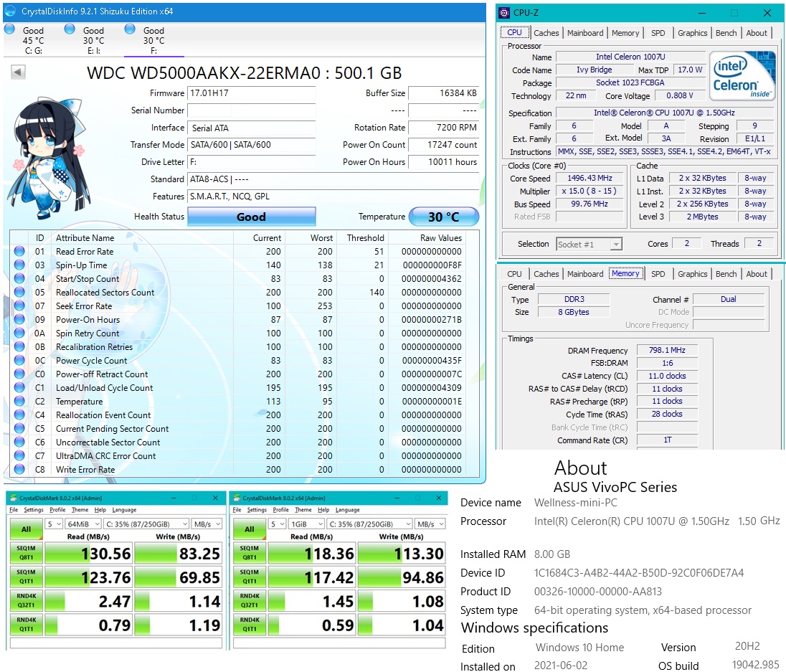Open Bench tab in CPU-Z processor window
The height and width of the screenshot is (672, 786).
[726, 32]
